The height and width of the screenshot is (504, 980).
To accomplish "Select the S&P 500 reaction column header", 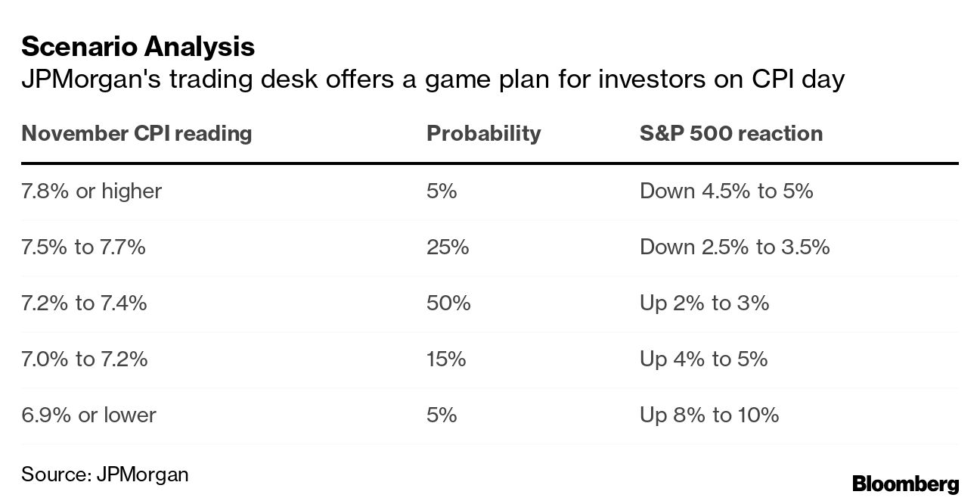I will (x=730, y=134).
